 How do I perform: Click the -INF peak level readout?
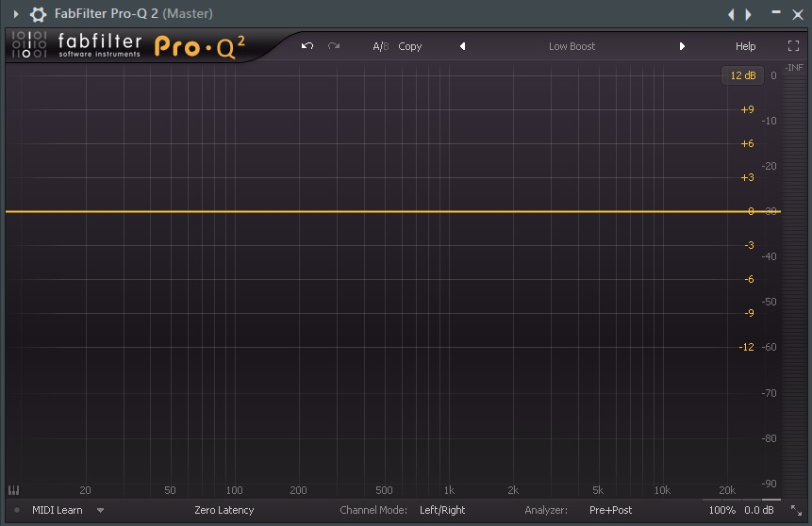(794, 68)
